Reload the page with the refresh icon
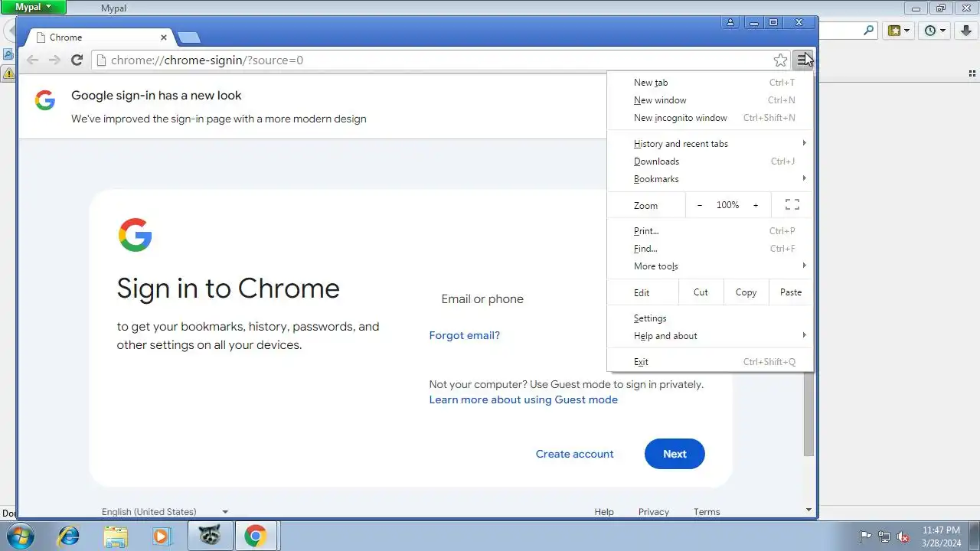Screen dimensions: 980x551 [x=77, y=60]
